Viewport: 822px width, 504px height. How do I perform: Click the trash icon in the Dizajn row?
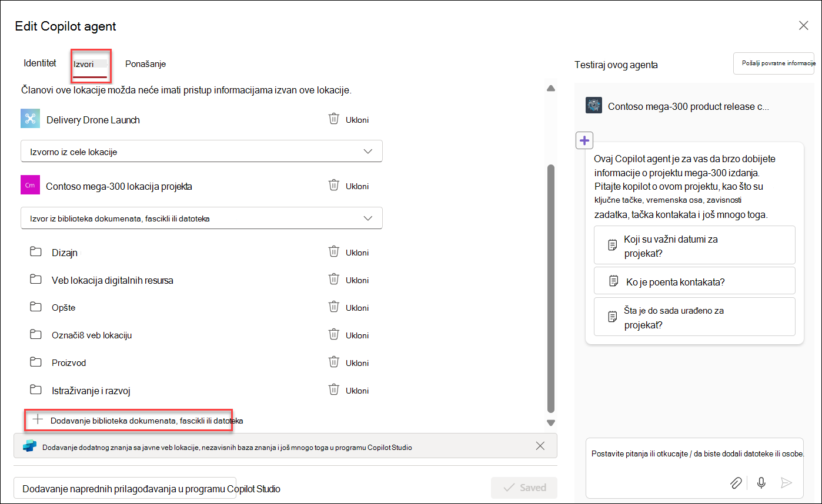[x=333, y=252]
